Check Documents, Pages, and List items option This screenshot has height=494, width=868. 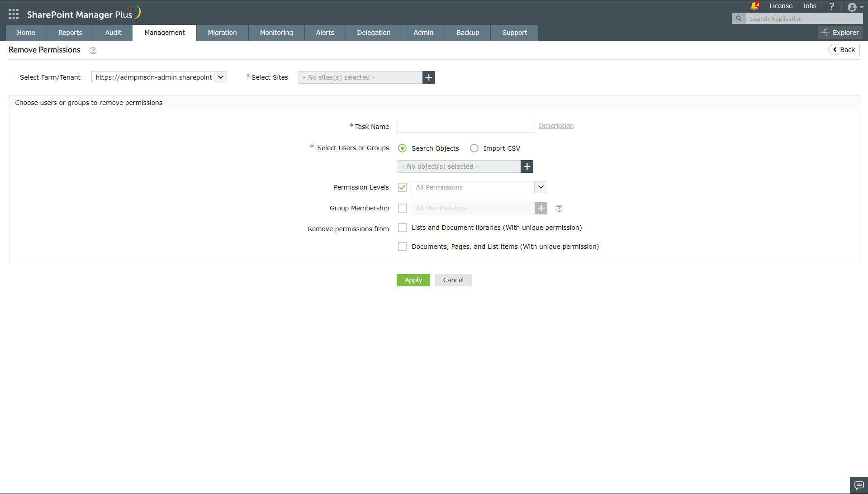click(402, 247)
